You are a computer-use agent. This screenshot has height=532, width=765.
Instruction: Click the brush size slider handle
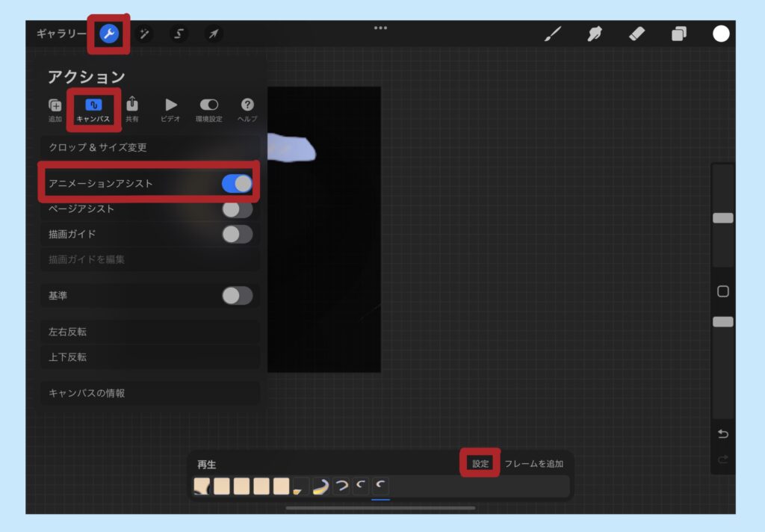(723, 218)
